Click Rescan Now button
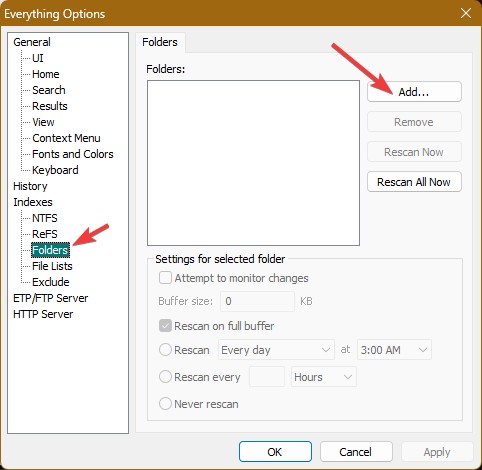The height and width of the screenshot is (470, 482). click(414, 152)
